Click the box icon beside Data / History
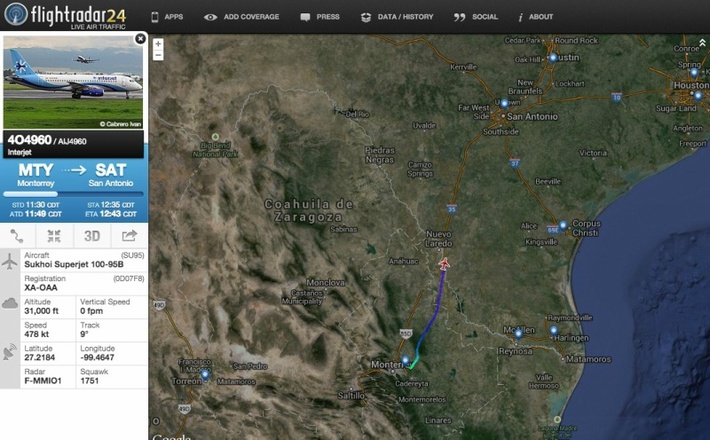The image size is (710, 440). click(366, 17)
